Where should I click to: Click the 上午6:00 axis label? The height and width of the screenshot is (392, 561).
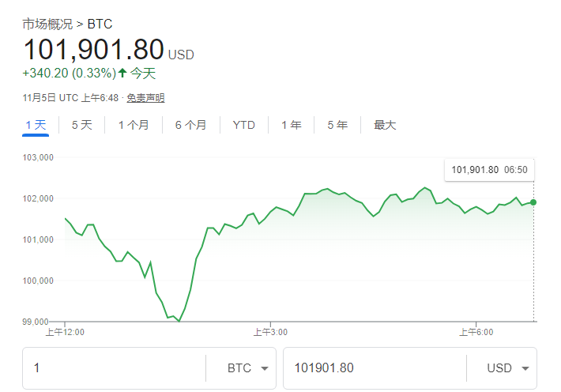(476, 333)
